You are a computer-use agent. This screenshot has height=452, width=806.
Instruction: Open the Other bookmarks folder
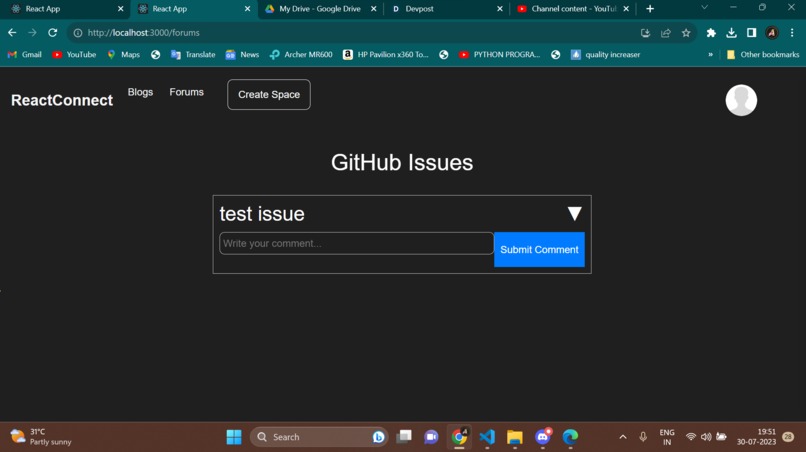pos(763,55)
